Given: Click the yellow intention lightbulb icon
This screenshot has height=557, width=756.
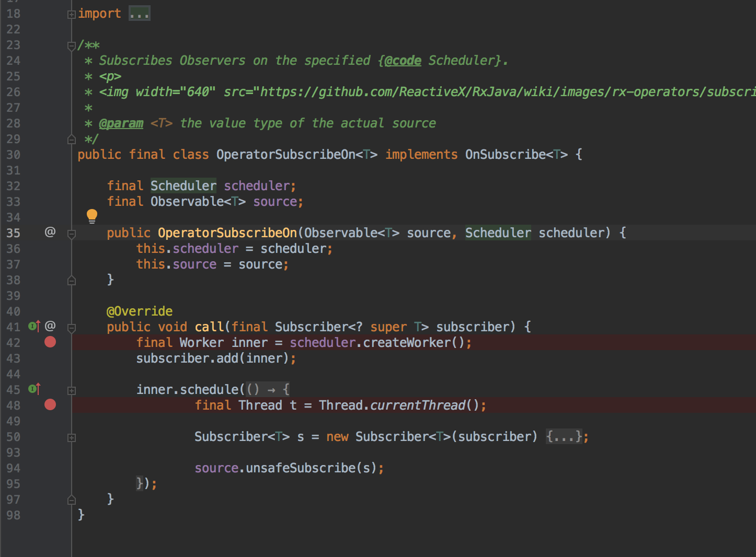Looking at the screenshot, I should 92,216.
